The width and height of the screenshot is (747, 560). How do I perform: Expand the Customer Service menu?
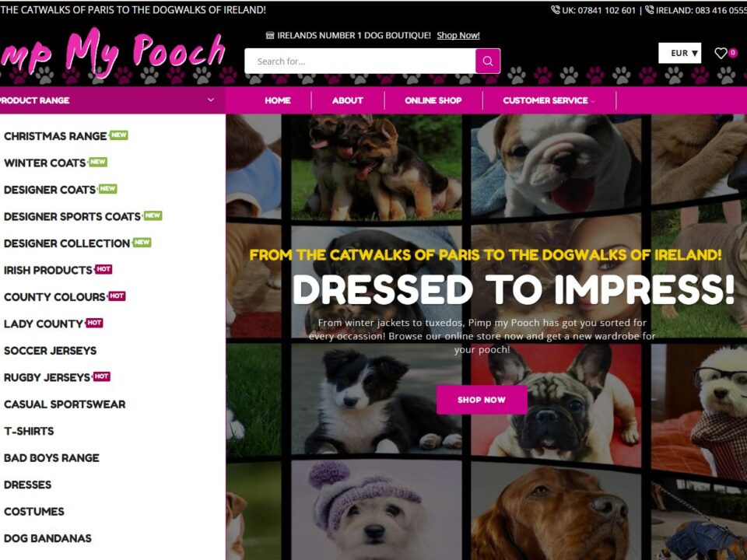point(549,100)
